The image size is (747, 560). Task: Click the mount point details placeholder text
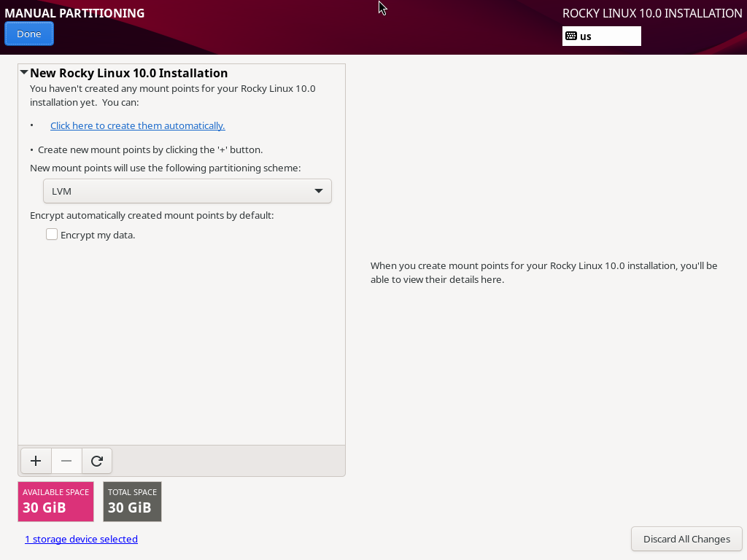(x=543, y=272)
